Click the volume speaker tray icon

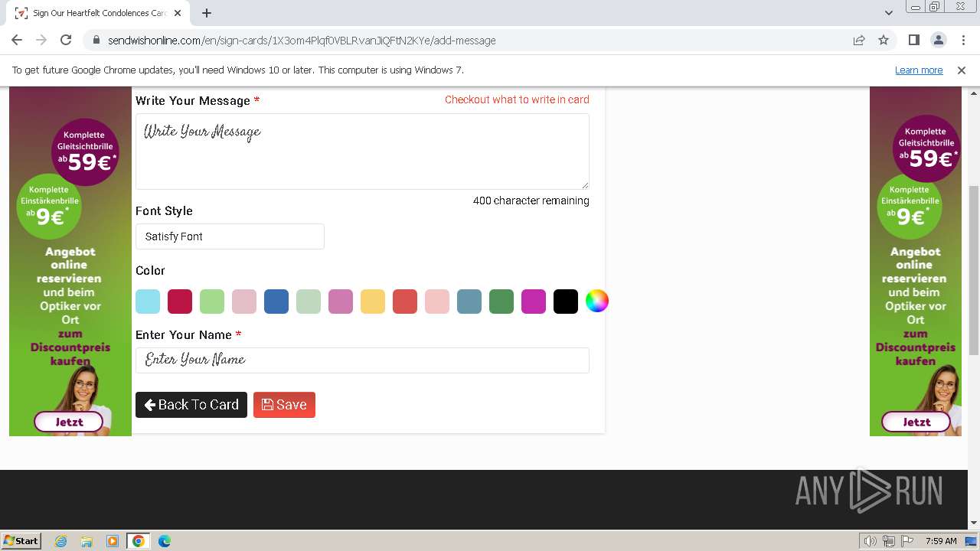(x=871, y=541)
